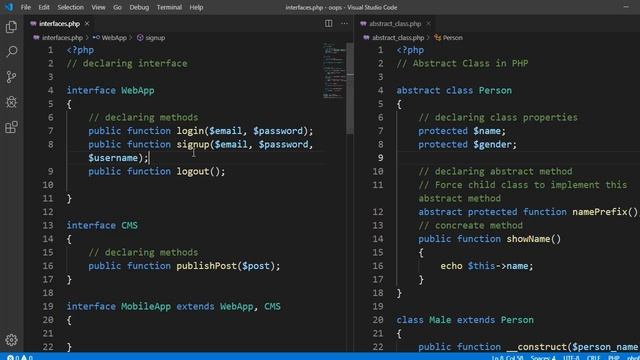
Task: Click the '$username' parameter on wrapped line
Action: pos(113,158)
